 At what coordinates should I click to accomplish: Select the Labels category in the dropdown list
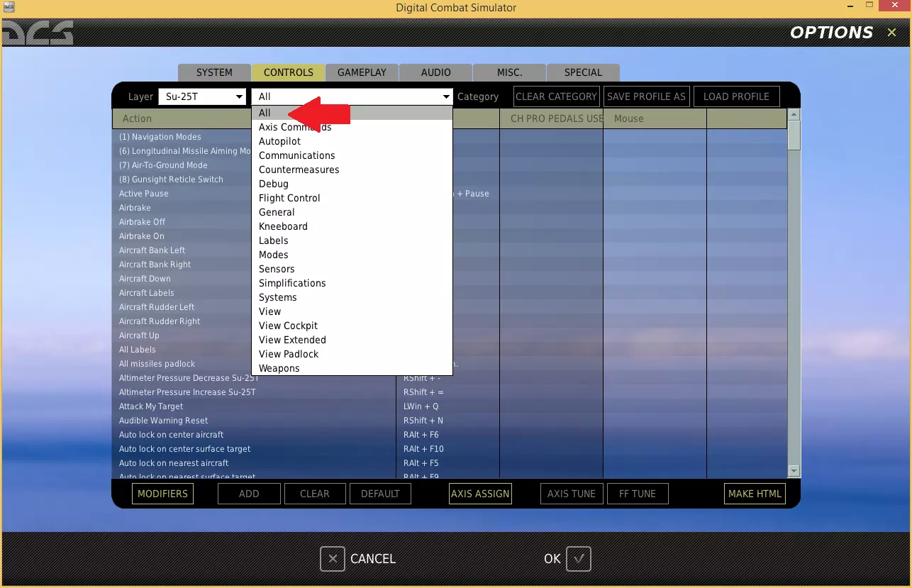point(352,240)
